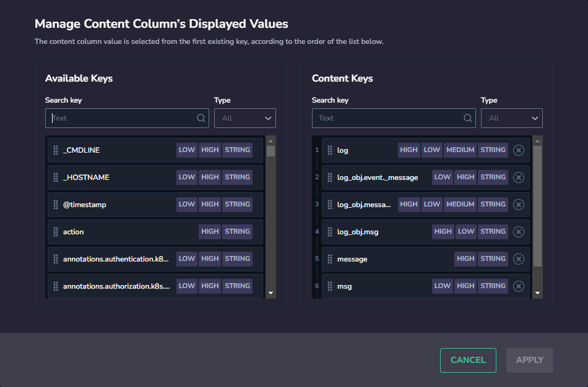Click the Apply button
The image size is (588, 387).
point(529,360)
